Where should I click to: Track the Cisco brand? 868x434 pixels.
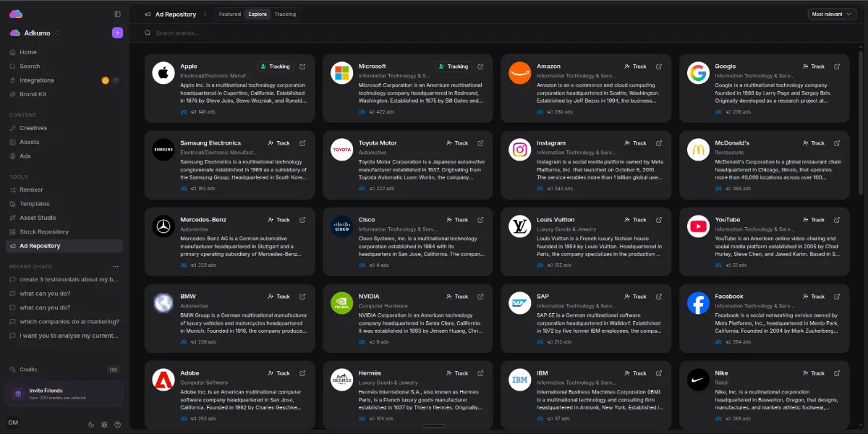tap(458, 220)
